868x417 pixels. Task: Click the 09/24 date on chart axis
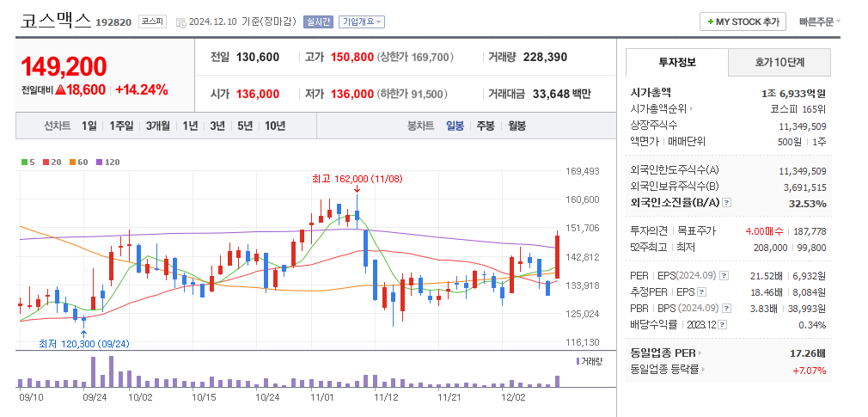95,397
